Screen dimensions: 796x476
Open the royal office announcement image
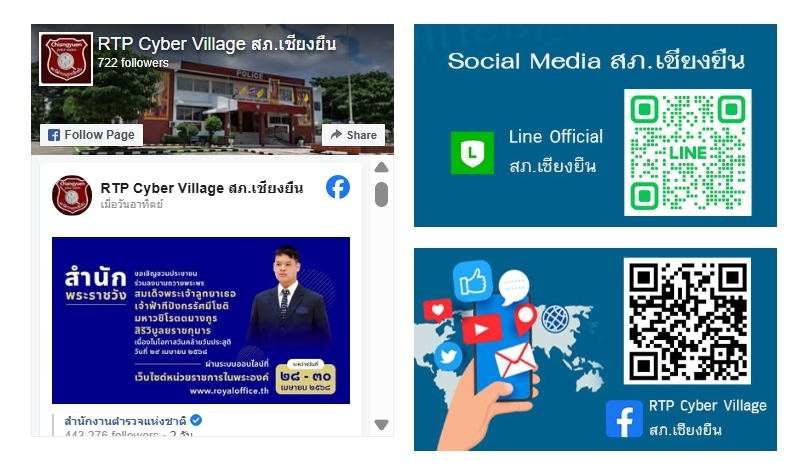(x=201, y=320)
